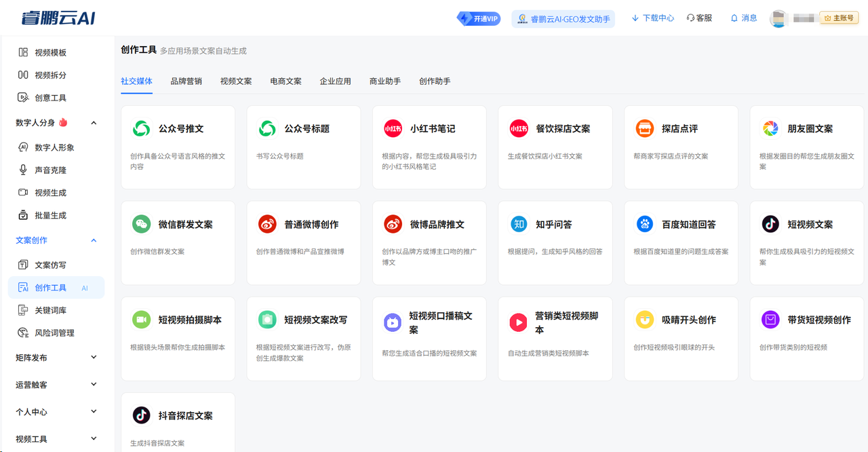Click the 探店点评 orange shop icon

tap(645, 128)
